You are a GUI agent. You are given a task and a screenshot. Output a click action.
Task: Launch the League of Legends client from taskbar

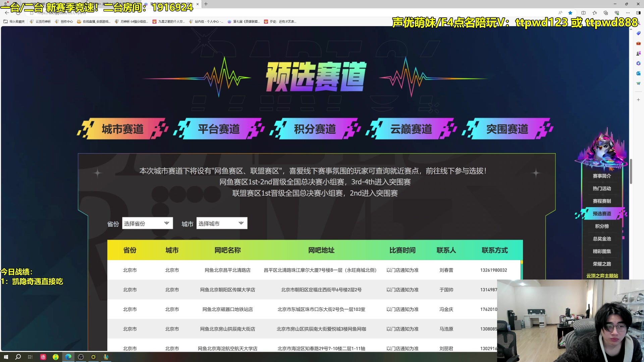(106, 357)
